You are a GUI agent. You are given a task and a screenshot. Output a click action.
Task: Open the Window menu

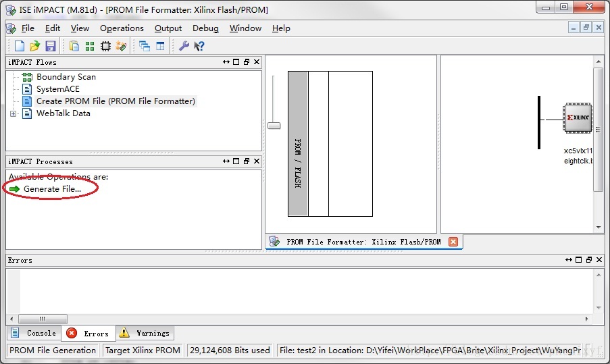pos(245,28)
